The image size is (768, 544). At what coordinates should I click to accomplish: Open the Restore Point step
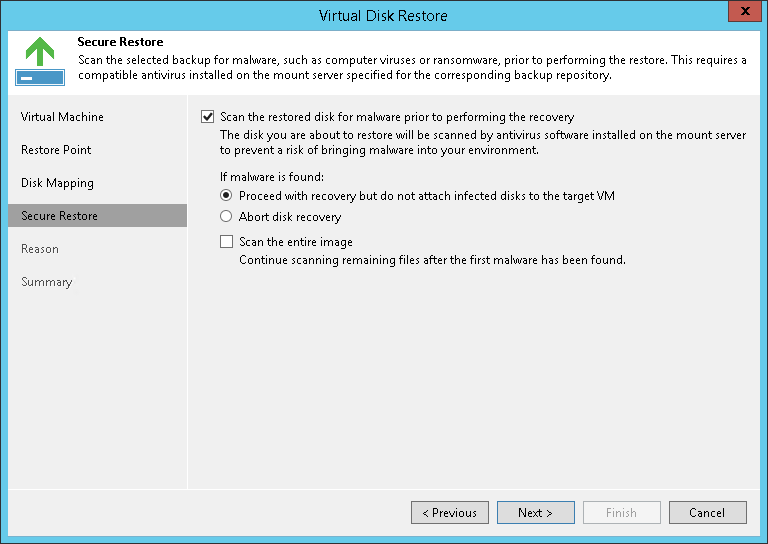(x=56, y=150)
